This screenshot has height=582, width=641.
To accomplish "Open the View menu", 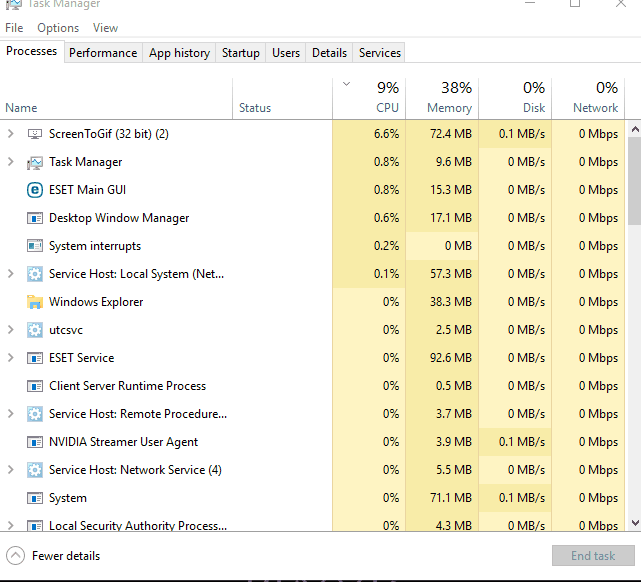I will click(x=105, y=28).
